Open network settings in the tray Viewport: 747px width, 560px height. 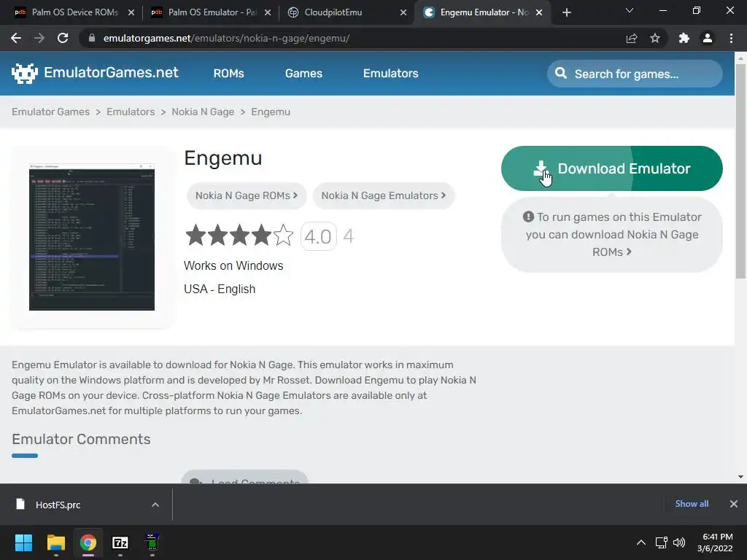[x=661, y=542]
